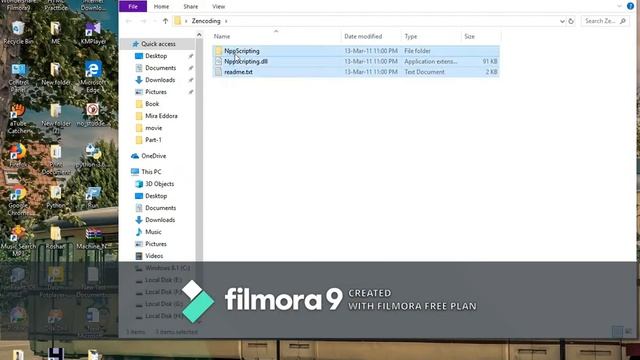Open Recycle Bin on desktop
The image size is (640, 360).
(x=18, y=33)
